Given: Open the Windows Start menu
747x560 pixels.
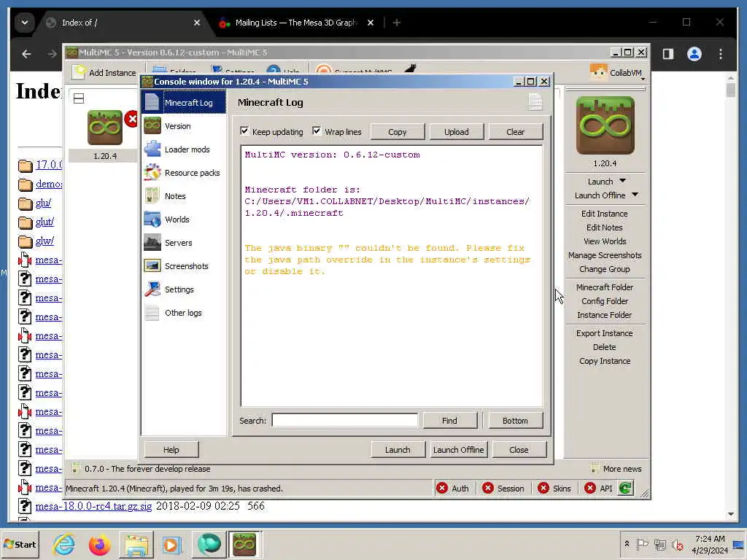Looking at the screenshot, I should 20,545.
